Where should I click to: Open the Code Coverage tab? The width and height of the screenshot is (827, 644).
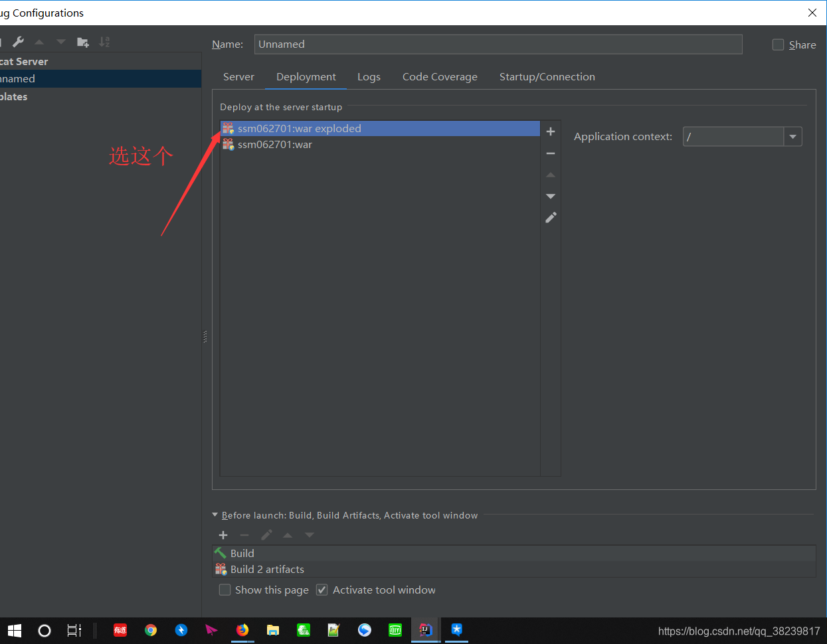440,77
